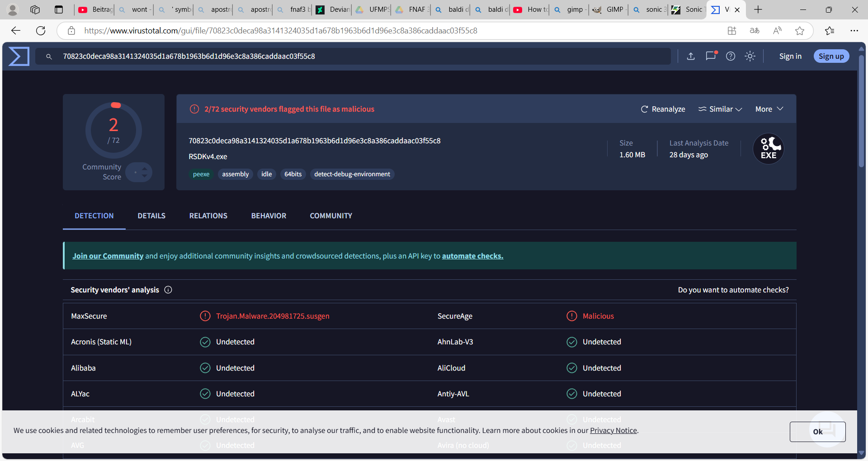Open the Join our Community link
Screen dimensions: 868x461
tap(108, 256)
